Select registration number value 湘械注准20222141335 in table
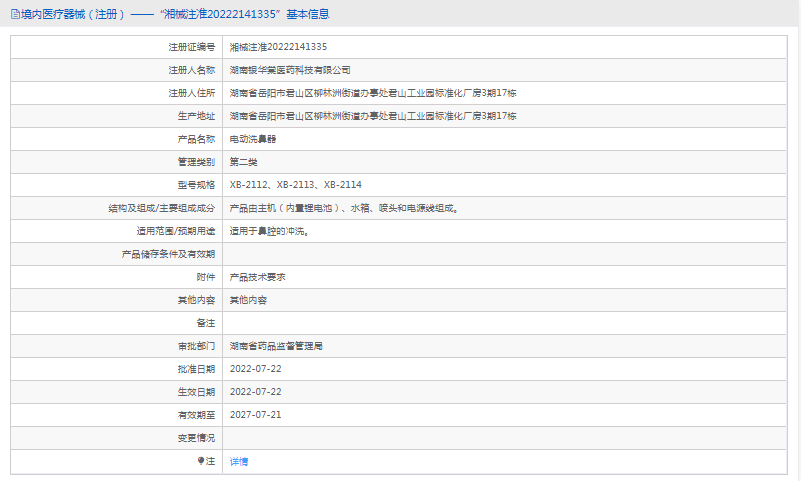 (278, 47)
